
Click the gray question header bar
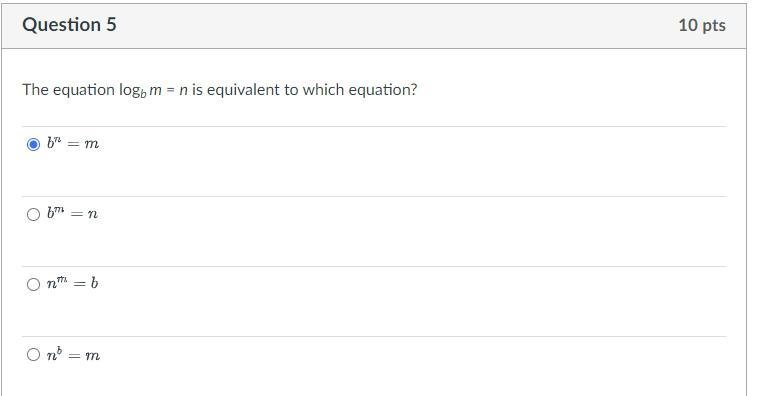374,26
